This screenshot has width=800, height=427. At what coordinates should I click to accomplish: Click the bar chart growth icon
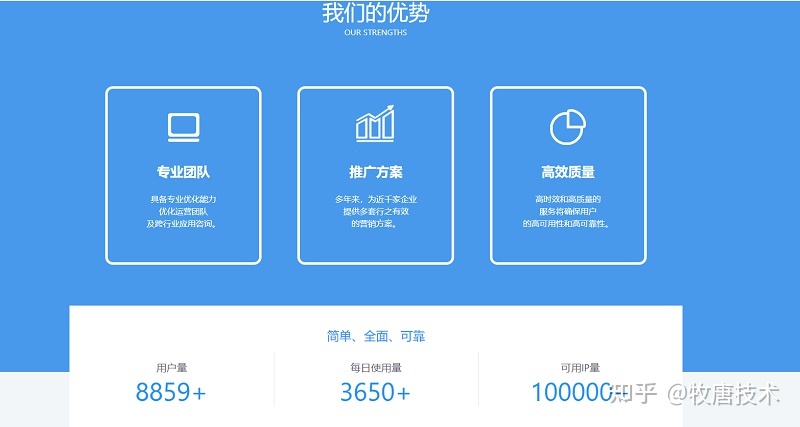pos(376,123)
